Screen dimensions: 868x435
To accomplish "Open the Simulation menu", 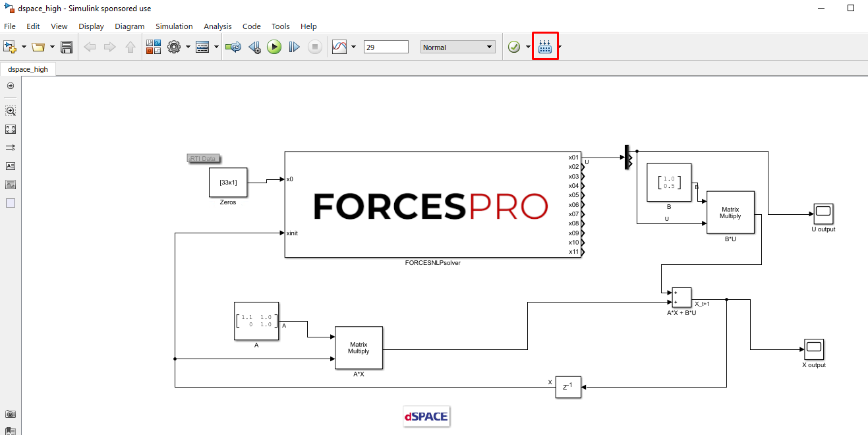I will (x=174, y=26).
